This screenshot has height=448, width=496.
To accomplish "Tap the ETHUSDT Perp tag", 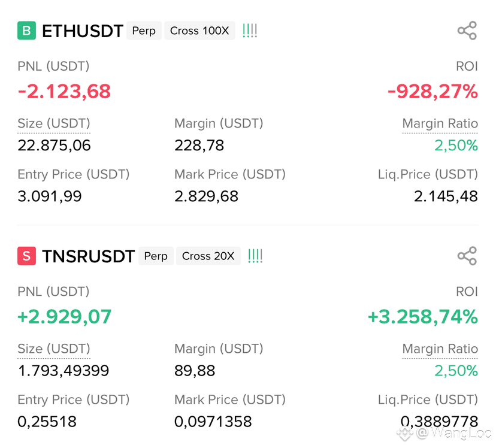I will (144, 31).
